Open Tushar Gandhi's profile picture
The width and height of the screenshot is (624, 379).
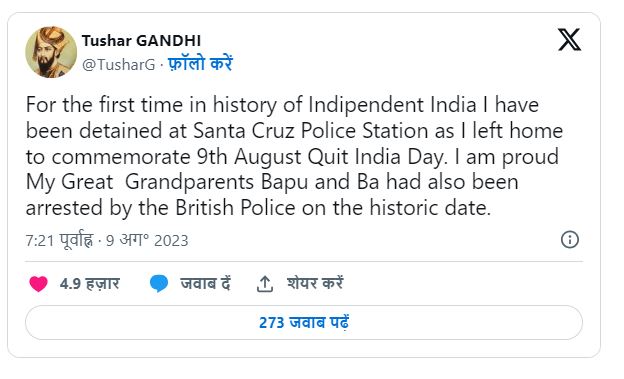[x=51, y=52]
